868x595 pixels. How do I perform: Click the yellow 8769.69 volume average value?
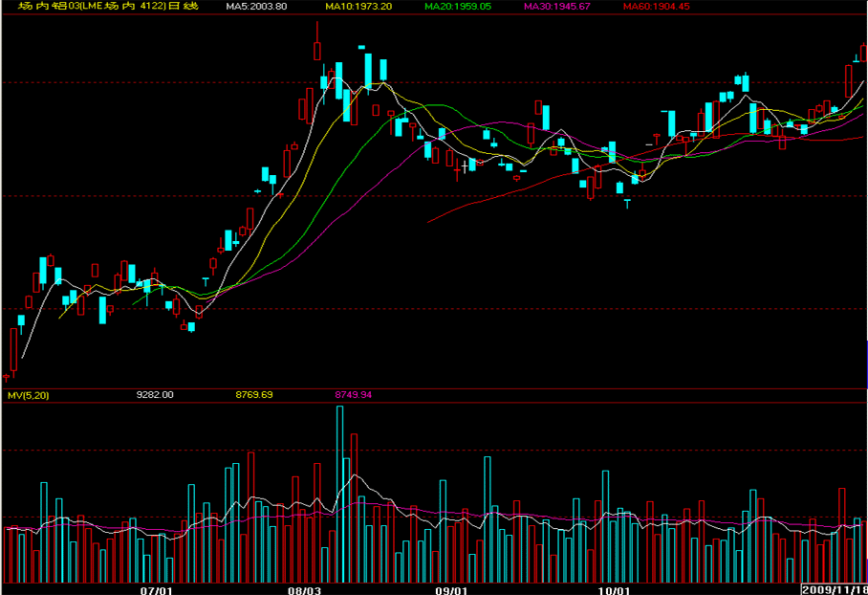tap(253, 394)
